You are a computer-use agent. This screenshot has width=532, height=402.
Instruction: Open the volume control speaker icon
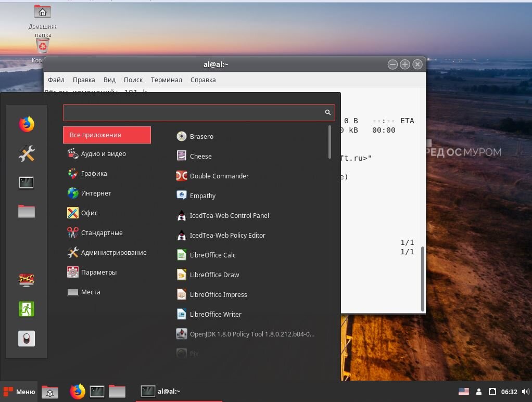526,392
